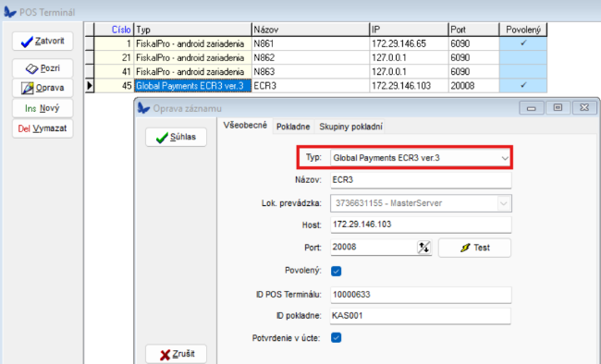Confirm dialog with Súhlas button
This screenshot has width=601, height=364.
click(x=176, y=137)
